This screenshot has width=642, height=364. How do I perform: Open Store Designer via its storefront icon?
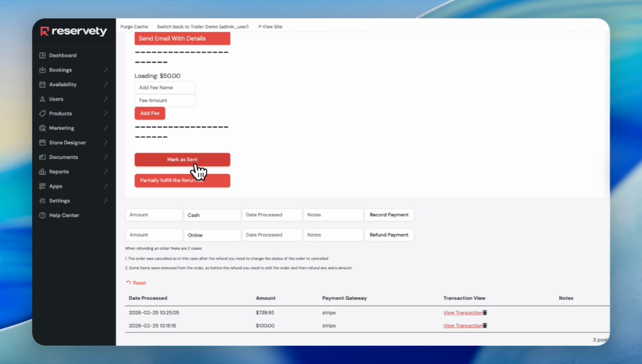(42, 143)
